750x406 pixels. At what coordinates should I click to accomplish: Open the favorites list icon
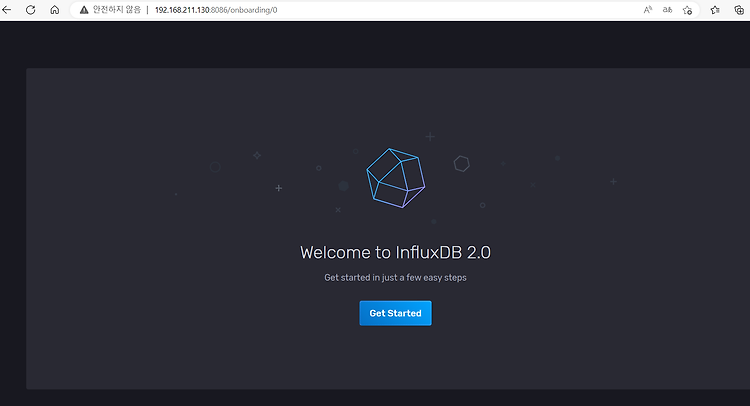click(715, 10)
